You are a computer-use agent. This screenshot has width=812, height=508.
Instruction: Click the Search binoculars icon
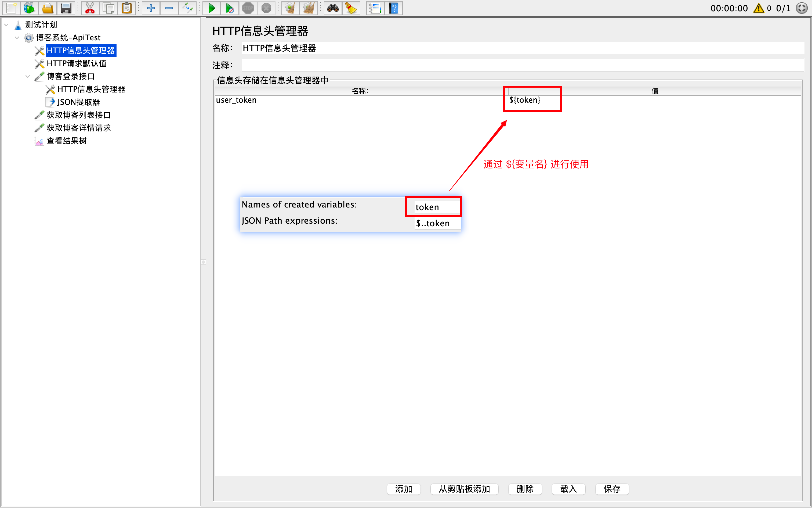(x=333, y=8)
